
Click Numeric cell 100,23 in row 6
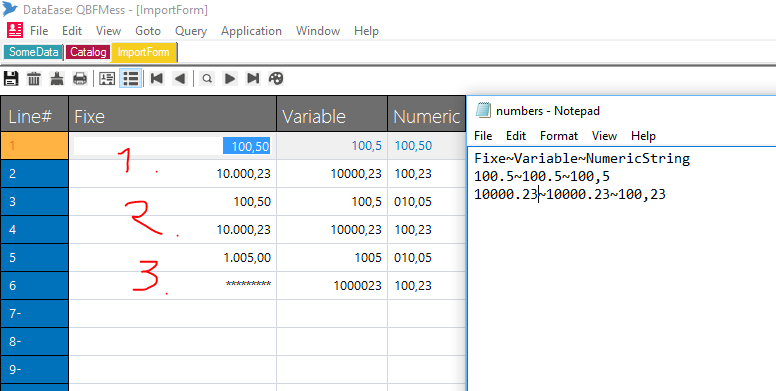(x=427, y=286)
